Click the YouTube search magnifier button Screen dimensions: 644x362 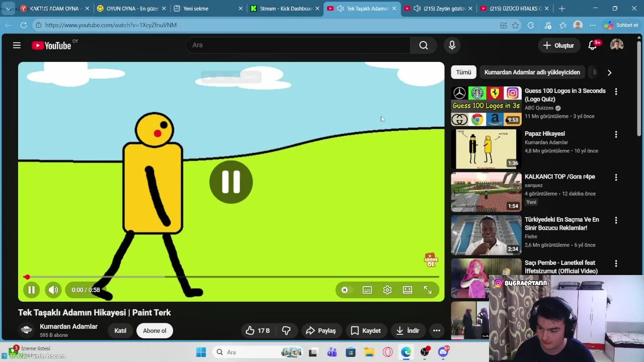(424, 45)
